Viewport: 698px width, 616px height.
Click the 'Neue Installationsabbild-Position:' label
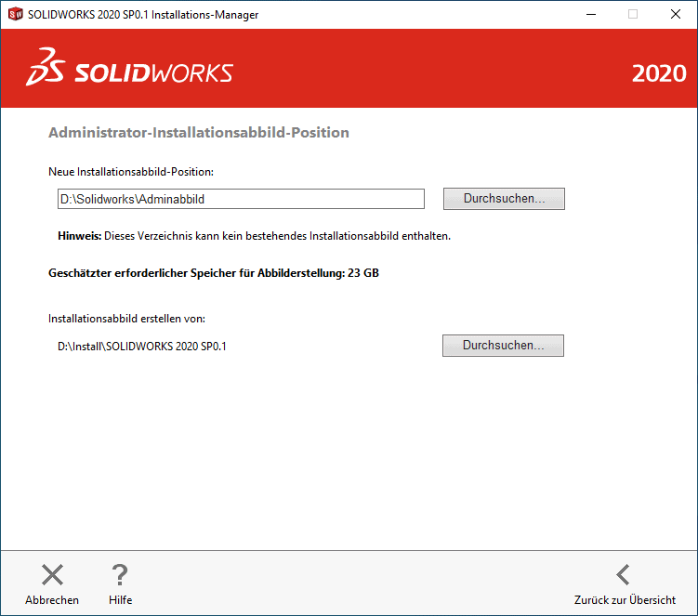(x=131, y=172)
